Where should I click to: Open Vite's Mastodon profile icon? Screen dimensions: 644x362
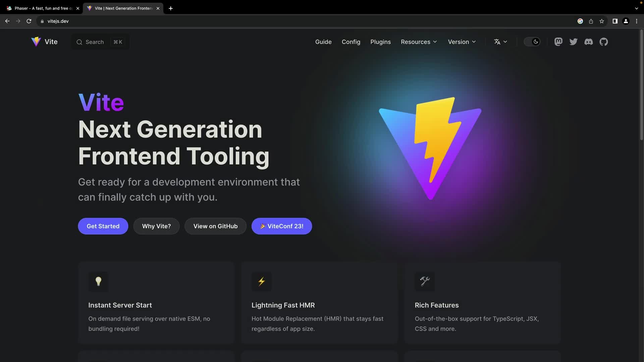pos(558,42)
